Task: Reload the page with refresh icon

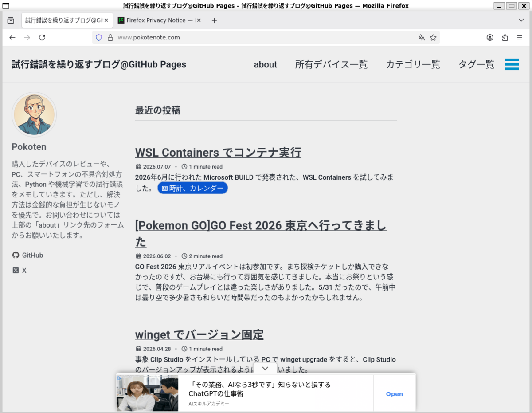Action: (x=42, y=38)
